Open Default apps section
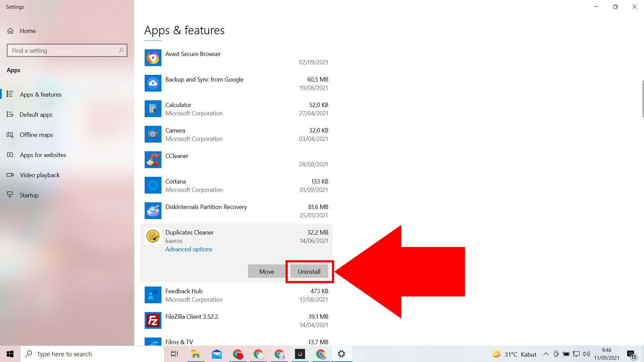 [x=67, y=115]
